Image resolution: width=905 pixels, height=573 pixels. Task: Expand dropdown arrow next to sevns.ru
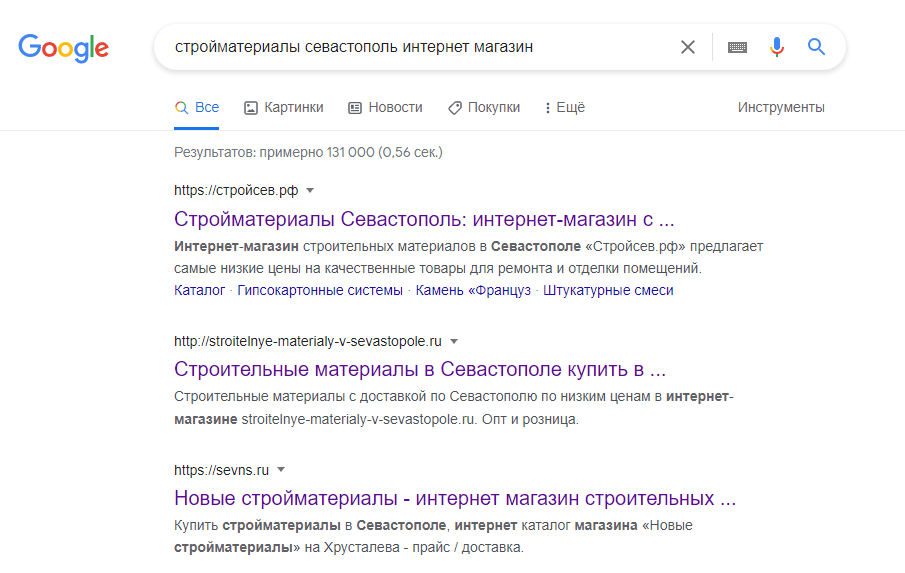[281, 470]
